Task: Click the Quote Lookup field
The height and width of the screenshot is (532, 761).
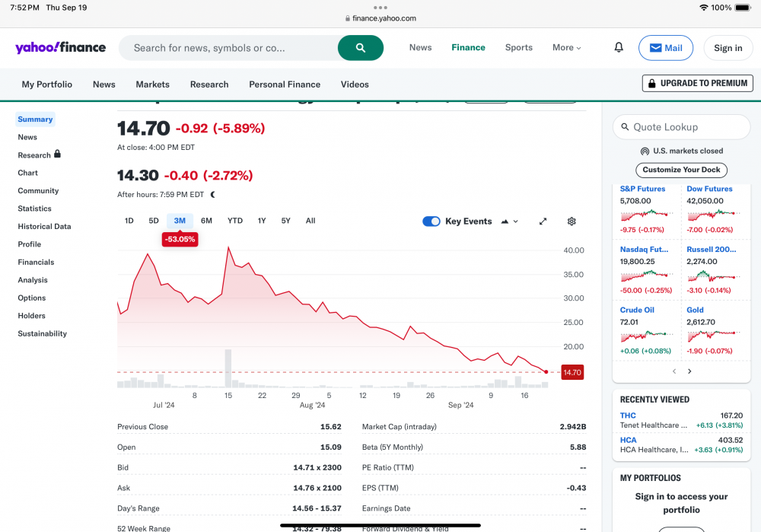Action: coord(682,127)
